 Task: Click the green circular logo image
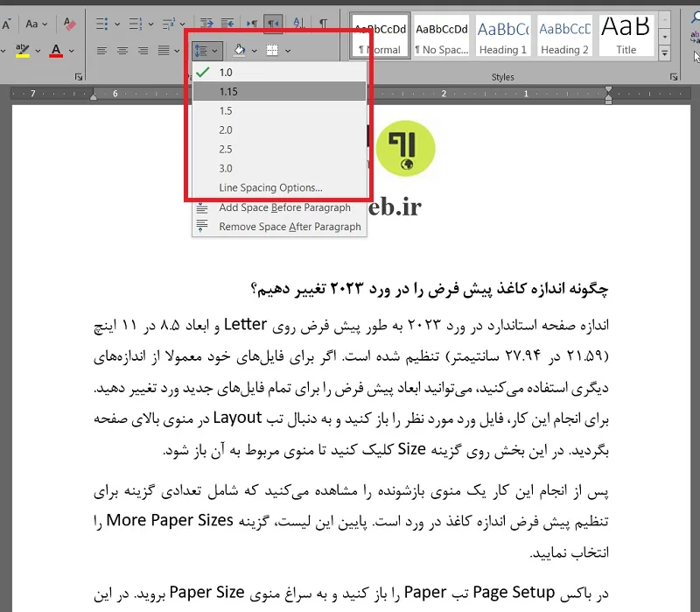[x=405, y=148]
